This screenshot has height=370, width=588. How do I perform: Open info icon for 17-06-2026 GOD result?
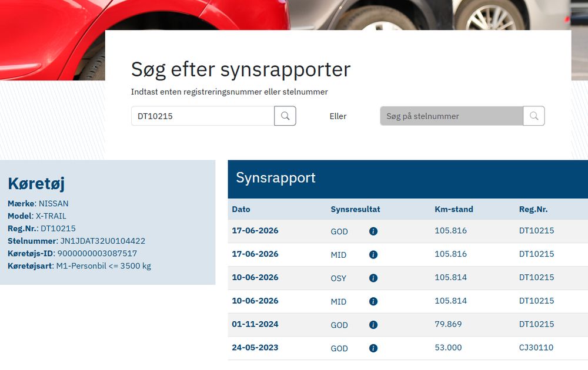tap(373, 231)
